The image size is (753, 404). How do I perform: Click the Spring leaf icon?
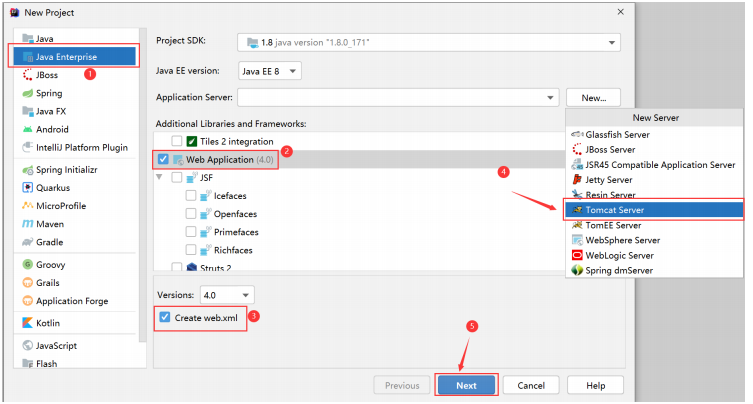pyautogui.click(x=27, y=93)
